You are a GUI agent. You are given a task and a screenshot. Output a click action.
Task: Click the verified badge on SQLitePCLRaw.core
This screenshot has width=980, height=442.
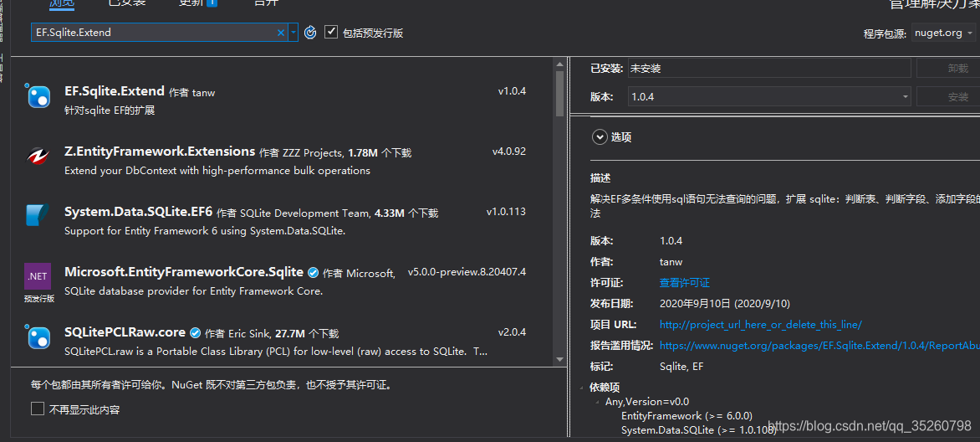click(195, 333)
